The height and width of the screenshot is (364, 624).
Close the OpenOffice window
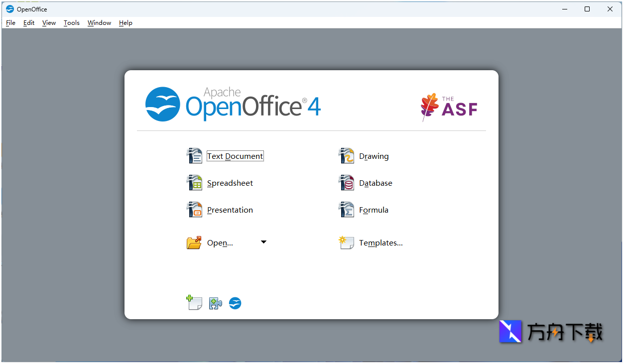point(610,9)
